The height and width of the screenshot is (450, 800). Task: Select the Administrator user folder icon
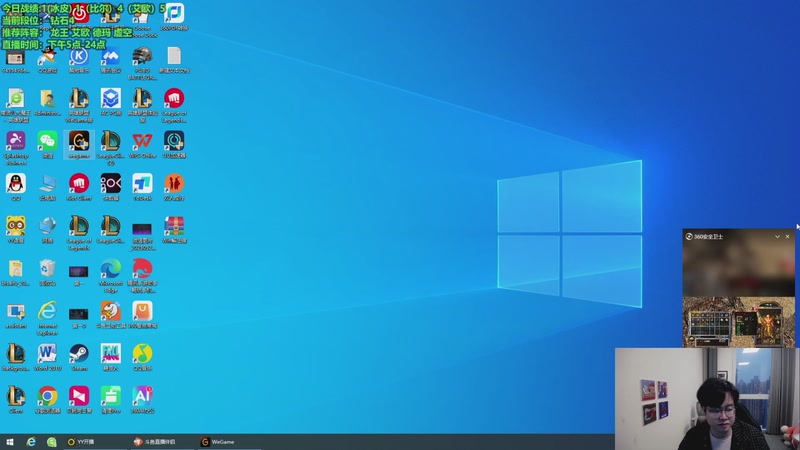[47, 98]
